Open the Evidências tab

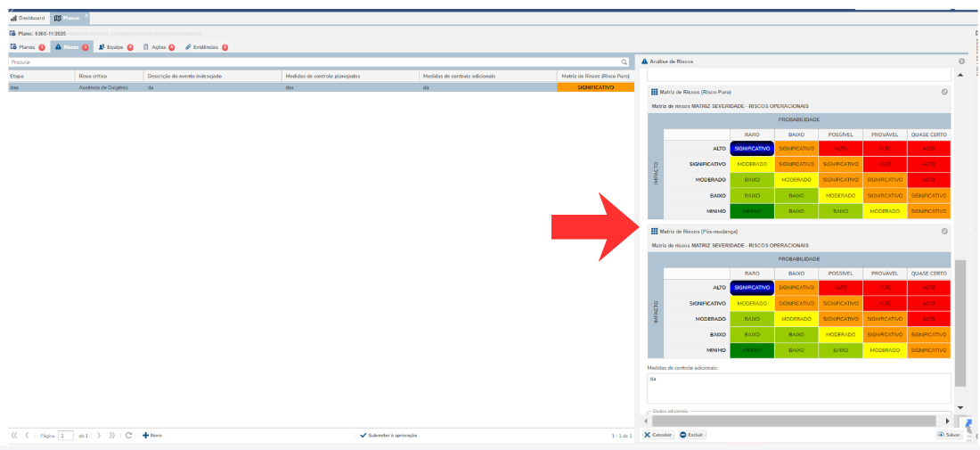pyautogui.click(x=205, y=46)
